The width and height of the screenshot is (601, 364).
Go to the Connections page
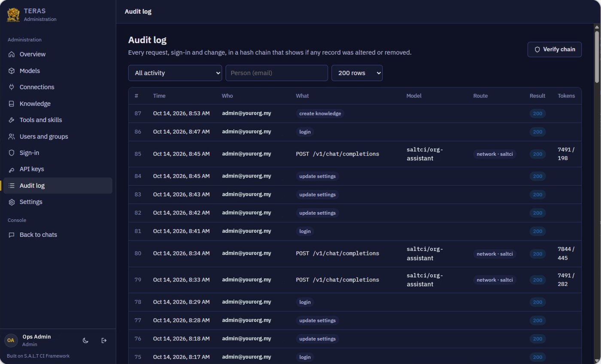point(58,87)
